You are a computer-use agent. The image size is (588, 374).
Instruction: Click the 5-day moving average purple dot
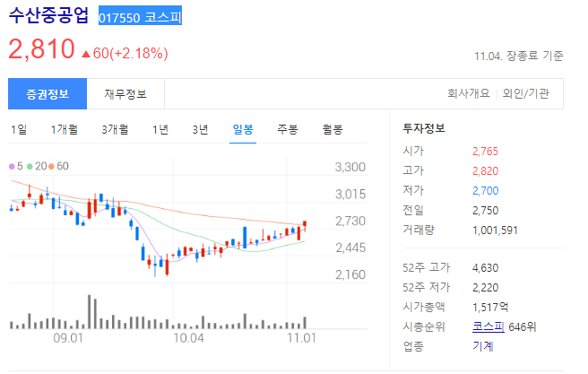(12, 166)
